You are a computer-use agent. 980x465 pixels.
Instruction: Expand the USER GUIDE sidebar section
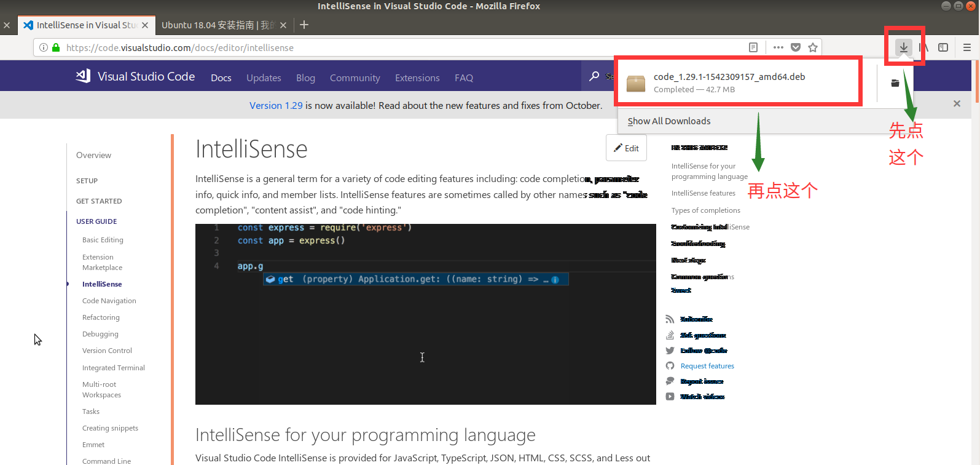coord(96,221)
